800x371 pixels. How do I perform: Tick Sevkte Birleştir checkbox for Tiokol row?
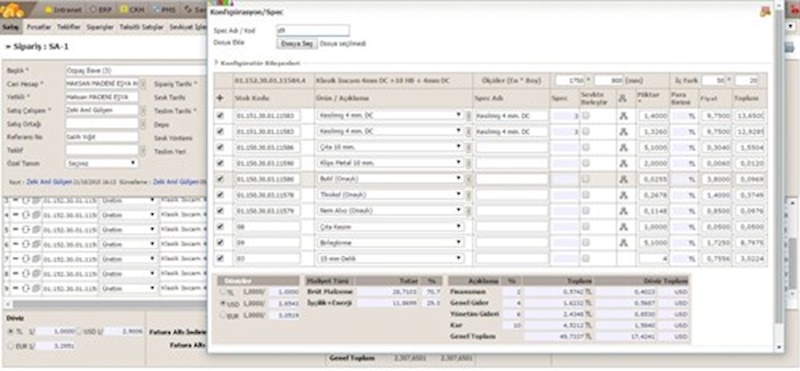click(586, 194)
